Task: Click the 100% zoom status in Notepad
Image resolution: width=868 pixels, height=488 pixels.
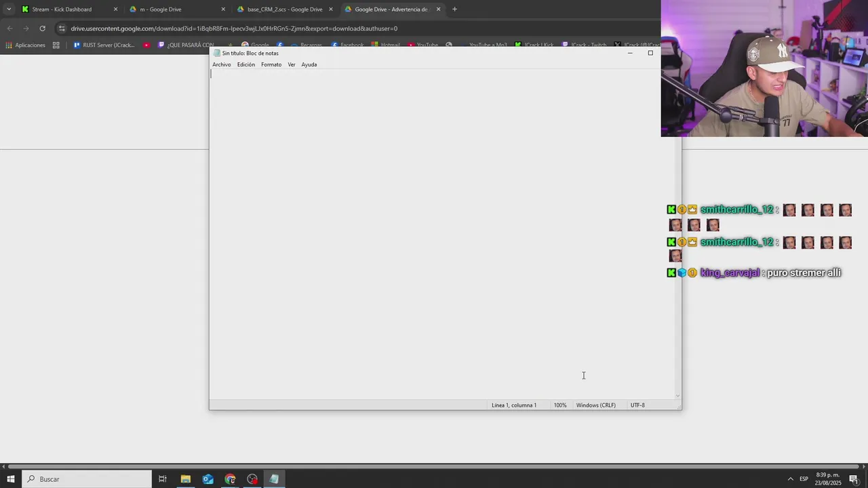Action: pos(560,405)
